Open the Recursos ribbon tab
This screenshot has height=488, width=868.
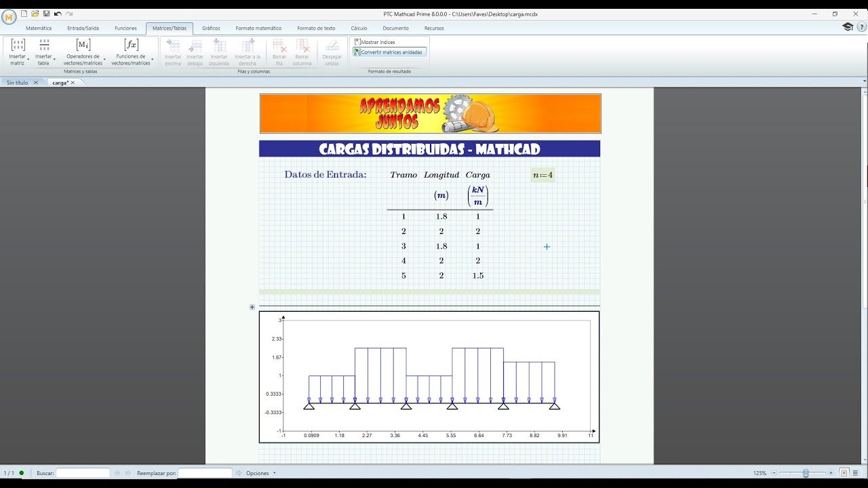tap(434, 28)
